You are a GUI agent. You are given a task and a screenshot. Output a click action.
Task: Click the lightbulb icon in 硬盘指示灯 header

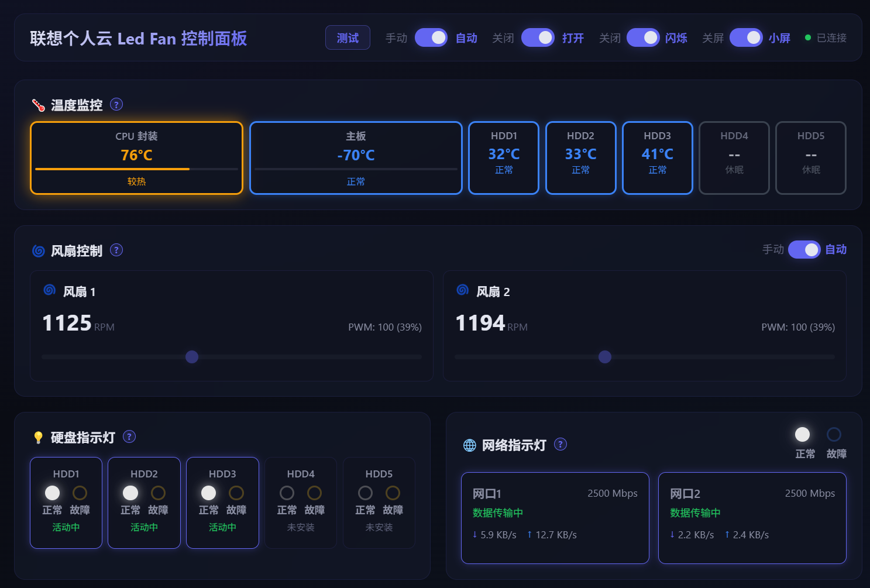click(x=39, y=438)
